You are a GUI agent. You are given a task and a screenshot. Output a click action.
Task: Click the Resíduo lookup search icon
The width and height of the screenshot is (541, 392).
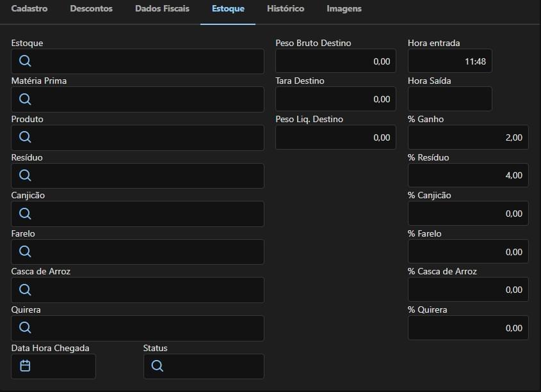[25, 175]
